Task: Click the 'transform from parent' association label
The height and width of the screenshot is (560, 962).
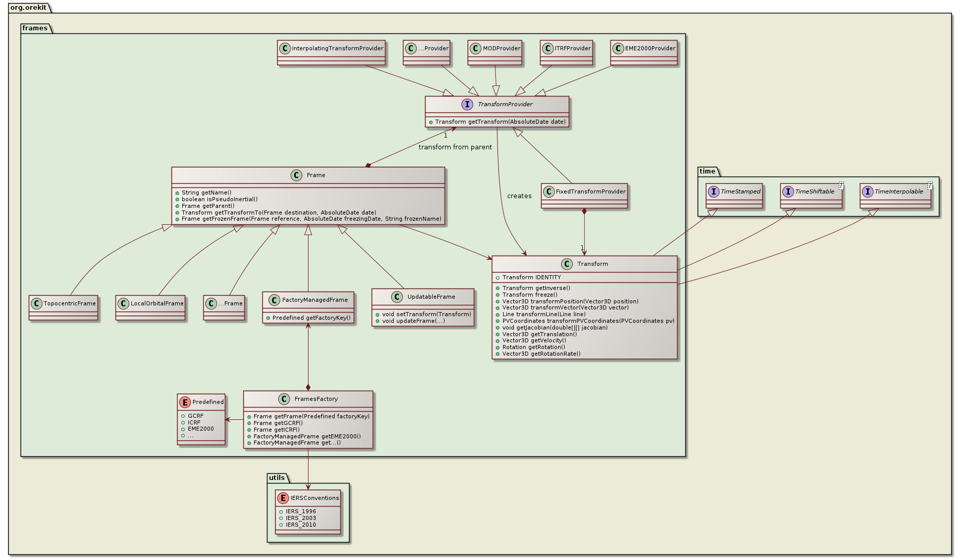Action: click(x=455, y=147)
